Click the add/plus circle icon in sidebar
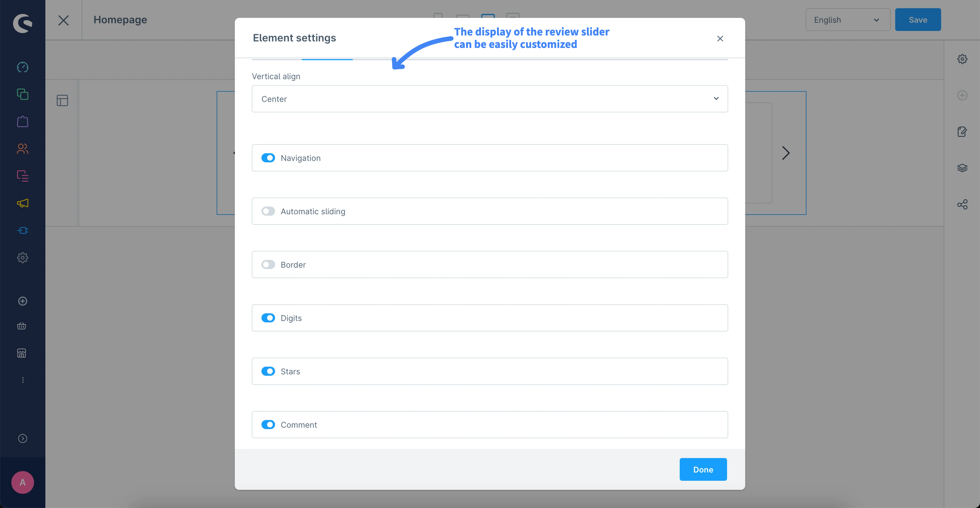The width and height of the screenshot is (980, 508). (x=23, y=301)
